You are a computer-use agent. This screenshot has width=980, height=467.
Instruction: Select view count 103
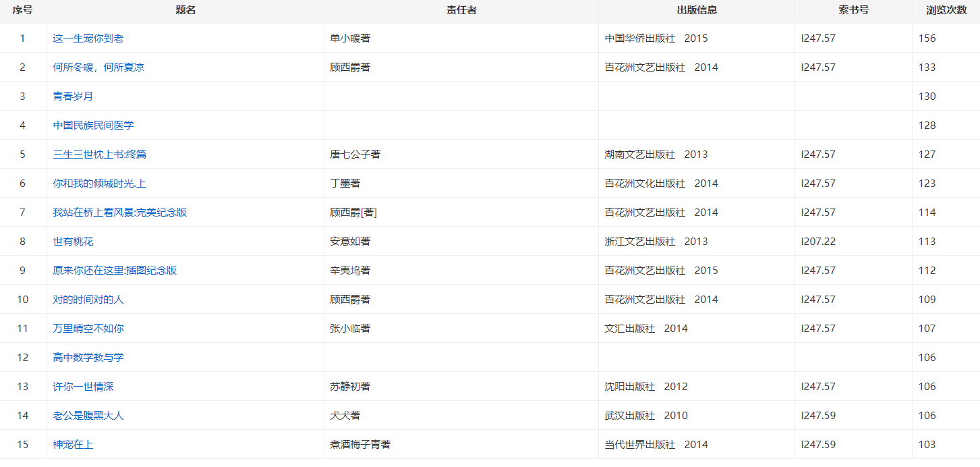click(927, 445)
